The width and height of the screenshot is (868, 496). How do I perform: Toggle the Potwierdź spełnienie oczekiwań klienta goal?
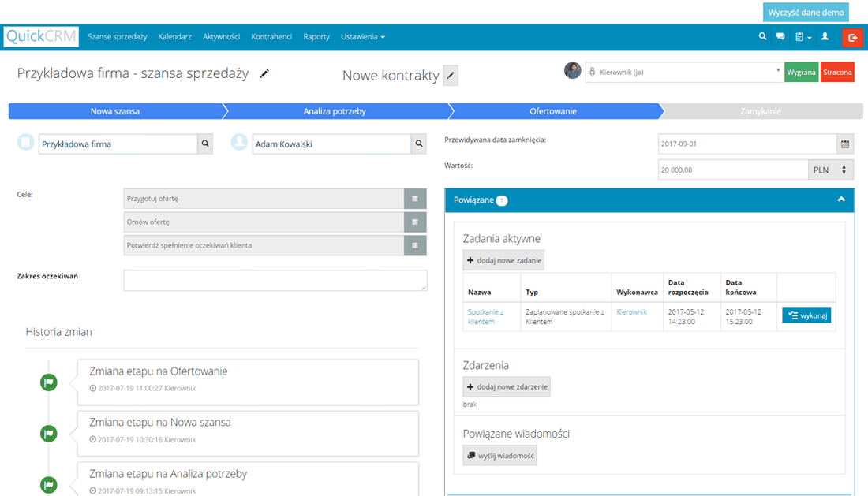click(x=415, y=245)
